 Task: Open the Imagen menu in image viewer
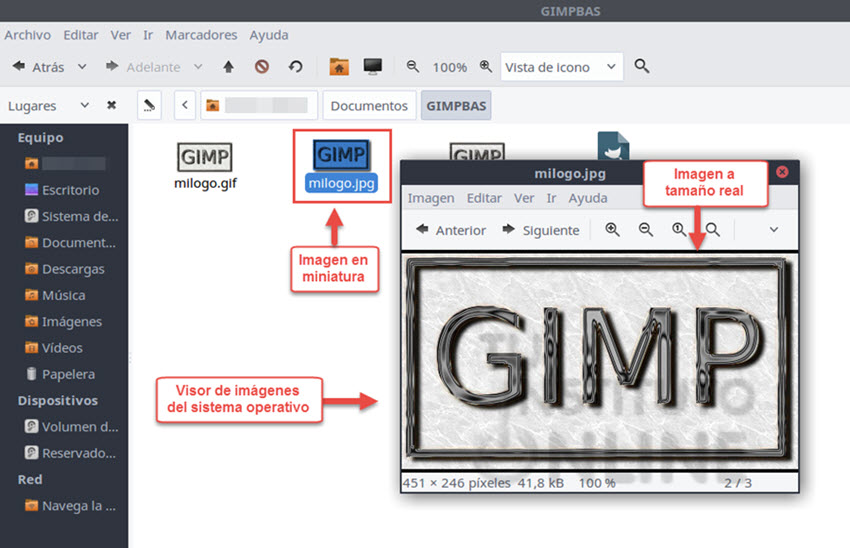point(431,198)
